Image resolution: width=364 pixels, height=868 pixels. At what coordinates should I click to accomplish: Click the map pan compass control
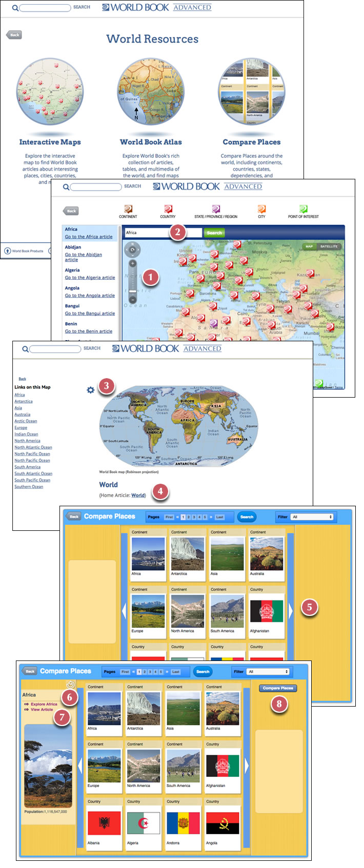click(132, 250)
